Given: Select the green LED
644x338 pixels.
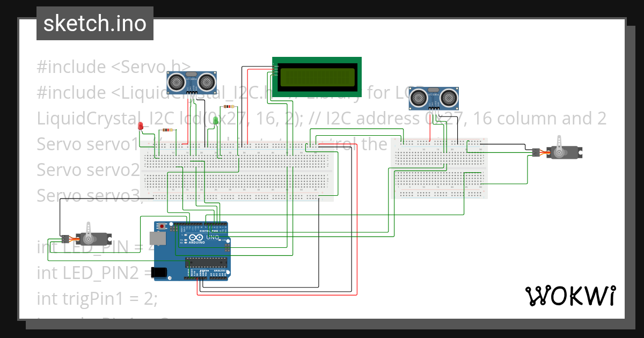Looking at the screenshot, I should 215,120.
